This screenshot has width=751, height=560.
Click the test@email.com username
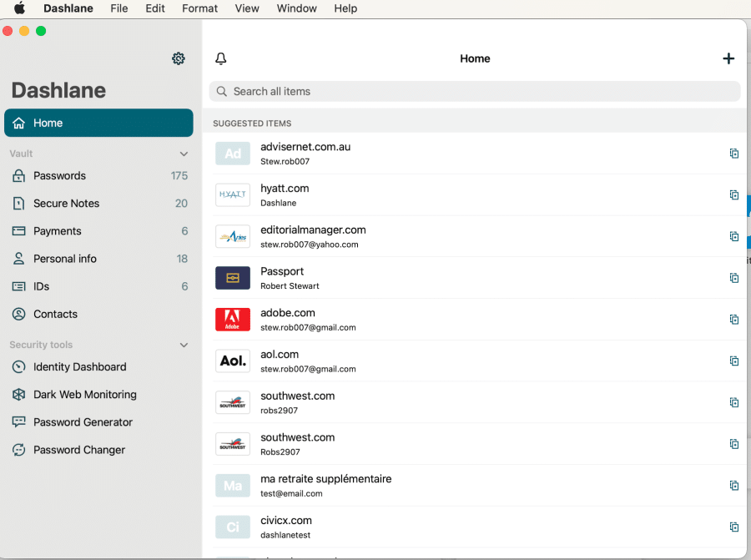[291, 493]
